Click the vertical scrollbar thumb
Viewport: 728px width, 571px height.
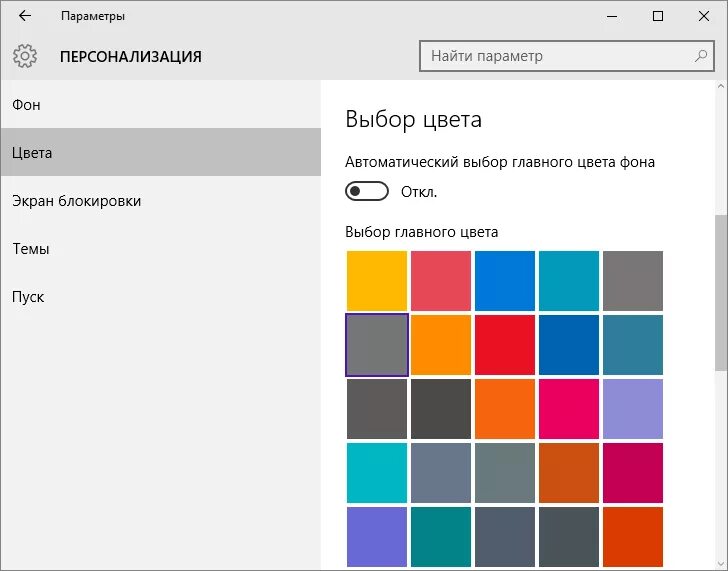point(721,292)
